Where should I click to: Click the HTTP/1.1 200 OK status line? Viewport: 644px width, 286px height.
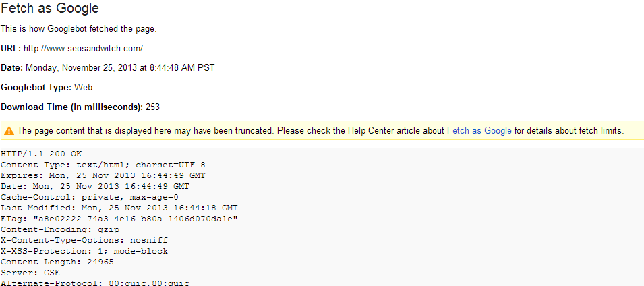click(x=40, y=154)
